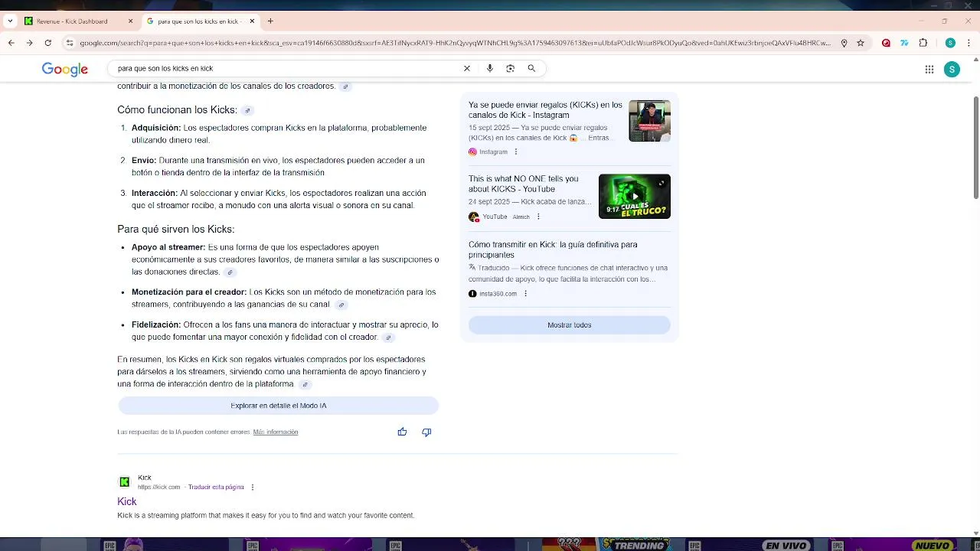Open the Extensions puzzle icon
The height and width of the screenshot is (551, 980).
point(923,43)
